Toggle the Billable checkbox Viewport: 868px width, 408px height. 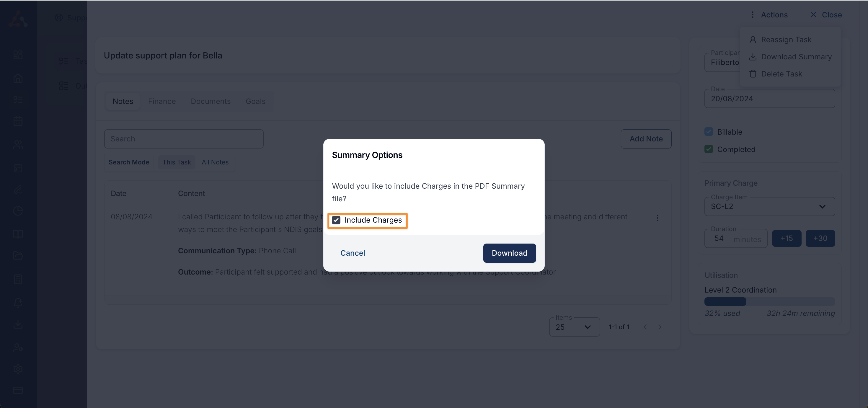pos(709,132)
